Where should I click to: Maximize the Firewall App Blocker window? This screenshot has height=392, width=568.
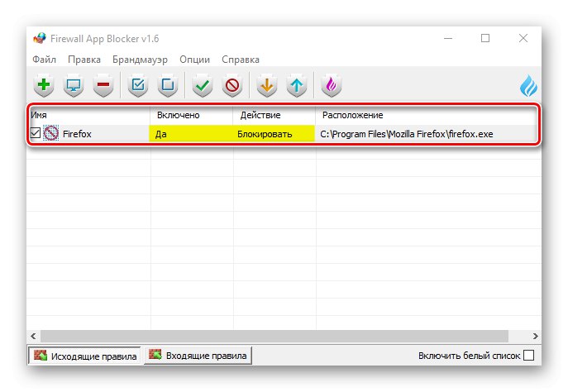485,38
